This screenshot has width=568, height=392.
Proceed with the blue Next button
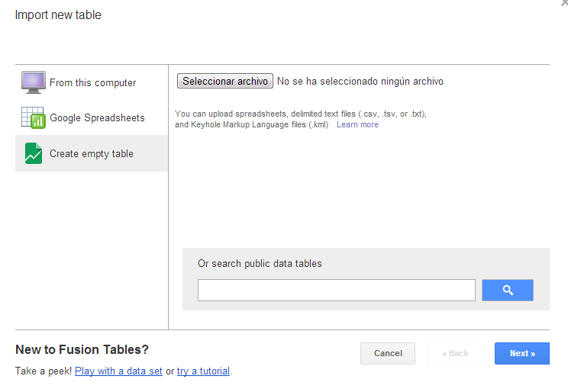522,353
